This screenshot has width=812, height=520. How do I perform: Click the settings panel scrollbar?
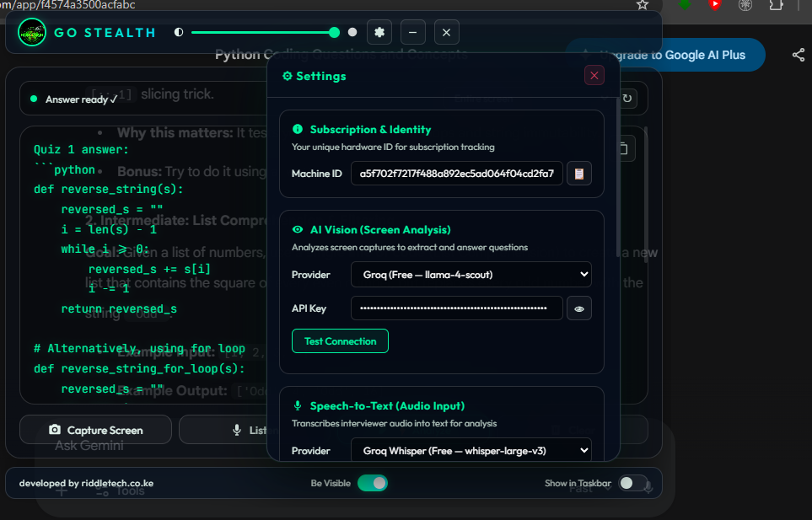point(618,176)
